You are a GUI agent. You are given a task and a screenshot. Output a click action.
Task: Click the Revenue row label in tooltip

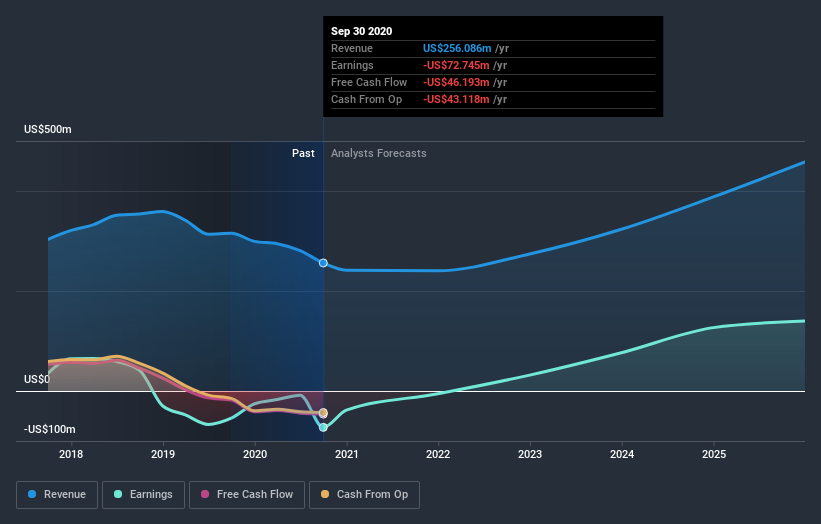[352, 48]
